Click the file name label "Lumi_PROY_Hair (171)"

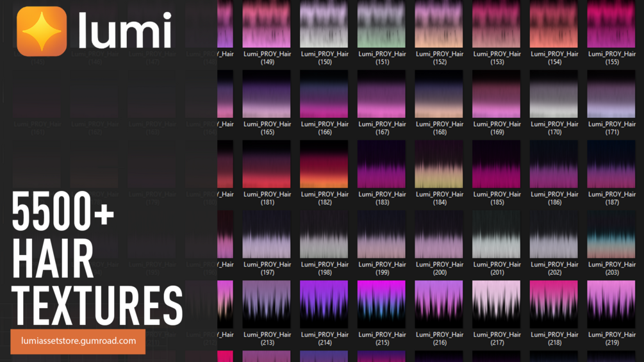click(x=612, y=128)
